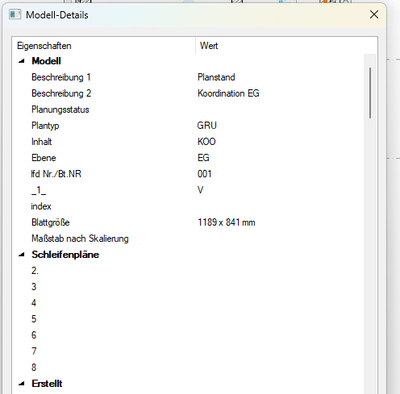Screen dimensions: 400x394
Task: Click the vertical scrollbar thumb
Action: [x=370, y=93]
